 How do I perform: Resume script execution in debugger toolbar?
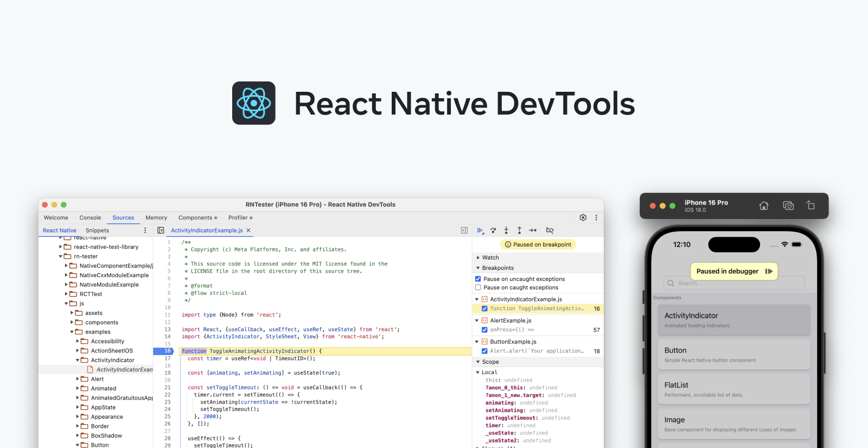pos(480,230)
